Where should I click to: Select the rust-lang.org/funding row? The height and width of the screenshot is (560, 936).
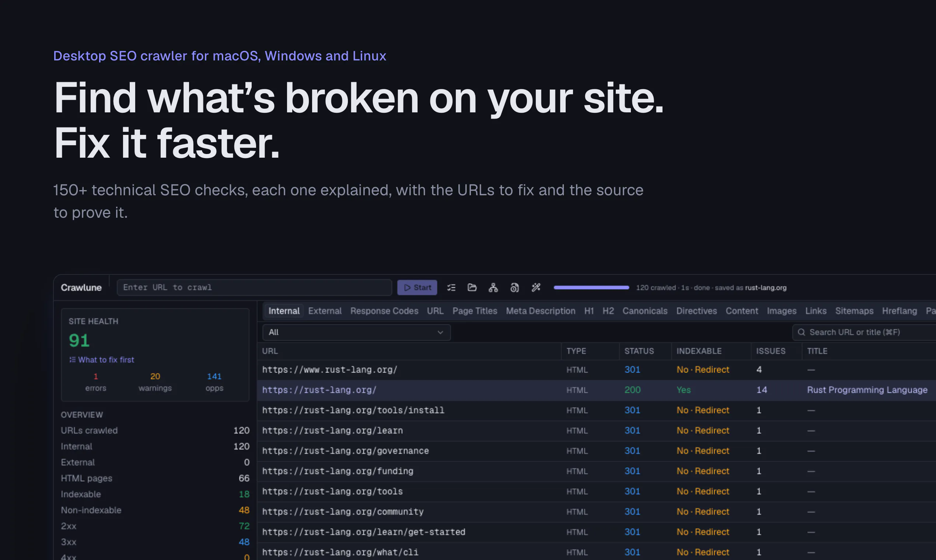click(x=596, y=471)
